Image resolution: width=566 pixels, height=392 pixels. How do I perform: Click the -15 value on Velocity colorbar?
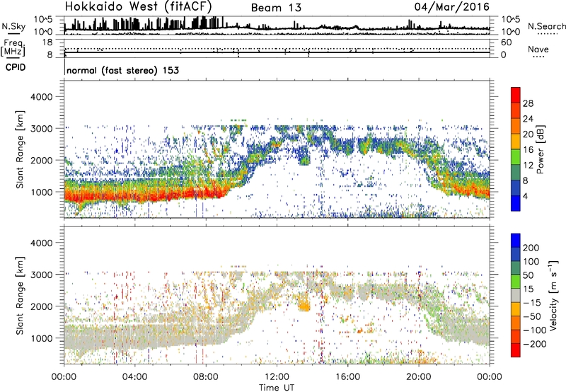click(x=532, y=303)
